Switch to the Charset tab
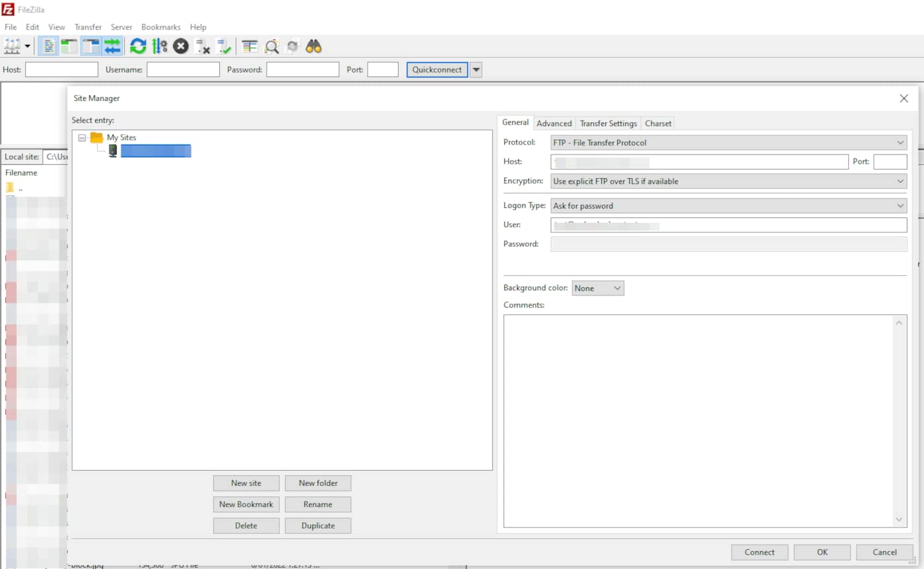Screen dimensions: 924x569 click(658, 123)
